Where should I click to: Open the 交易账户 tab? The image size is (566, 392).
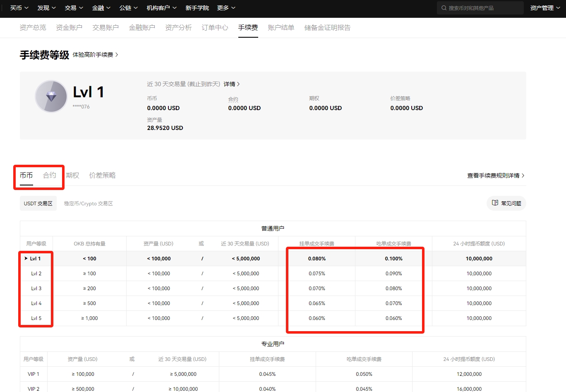[x=106, y=28]
